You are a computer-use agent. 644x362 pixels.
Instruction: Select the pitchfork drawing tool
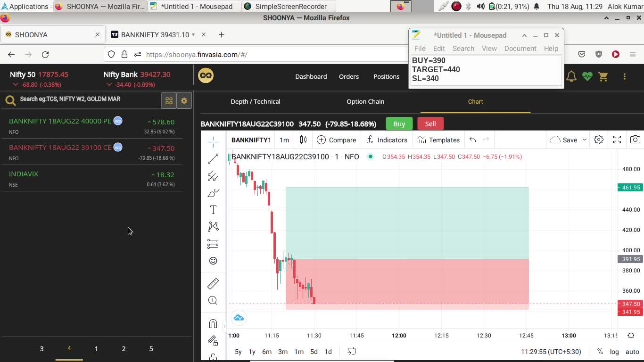(213, 176)
